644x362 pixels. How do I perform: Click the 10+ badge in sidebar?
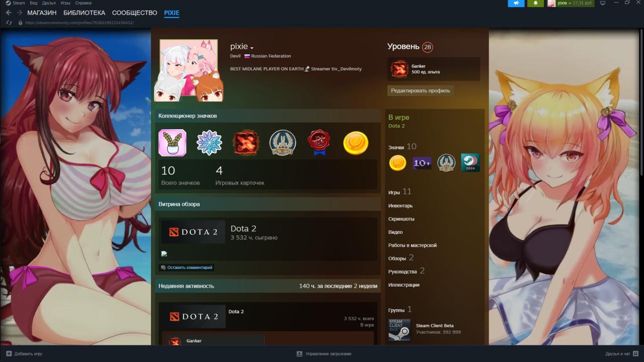tap(422, 163)
